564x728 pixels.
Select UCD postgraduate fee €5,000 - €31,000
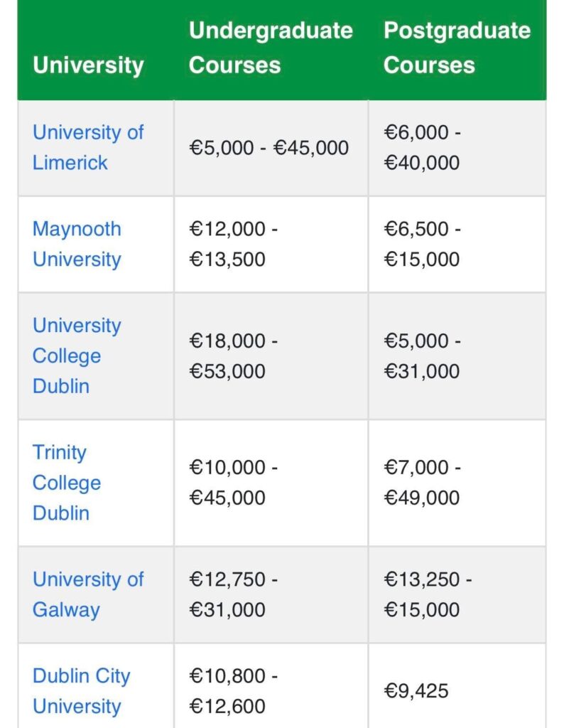click(422, 356)
